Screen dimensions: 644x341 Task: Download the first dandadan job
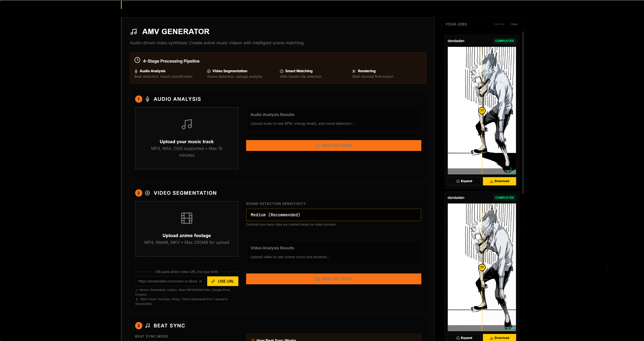[x=499, y=181]
